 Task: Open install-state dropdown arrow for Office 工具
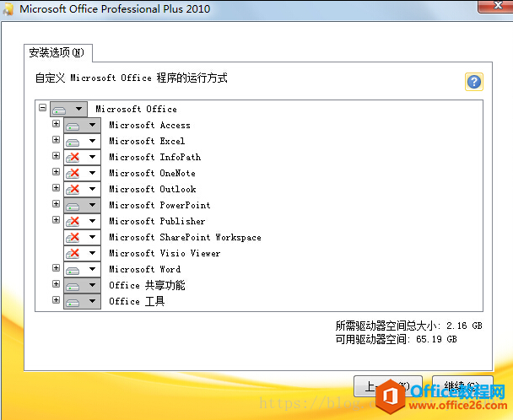92,301
